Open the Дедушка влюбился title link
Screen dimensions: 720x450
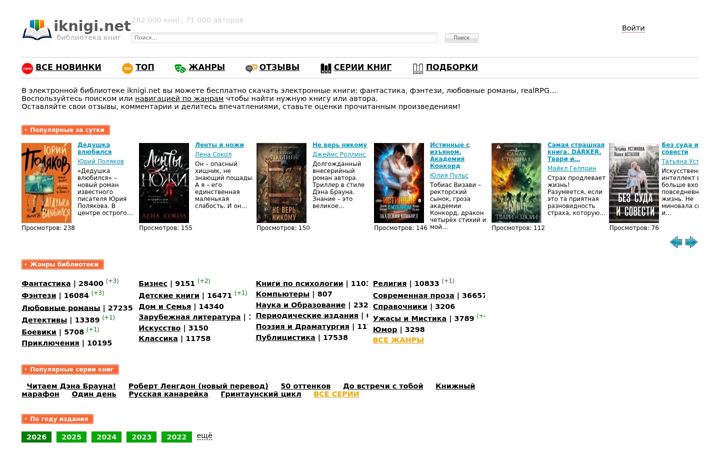95,148
